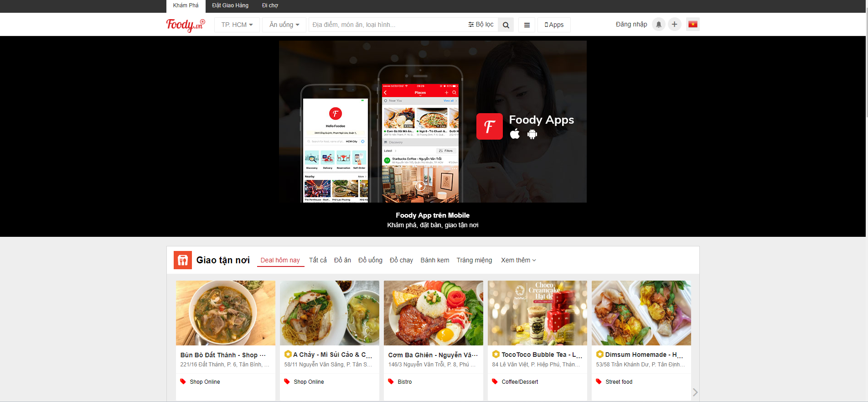
Task: Click in the place search field
Action: (387, 25)
